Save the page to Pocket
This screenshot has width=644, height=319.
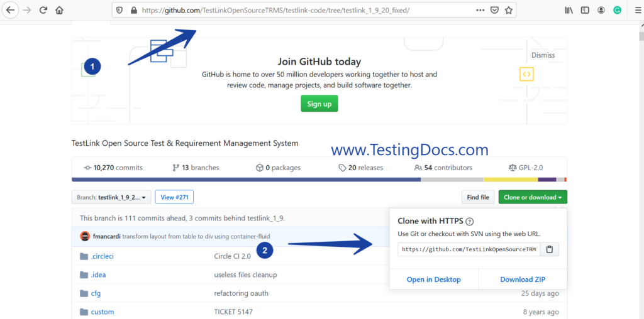point(495,10)
